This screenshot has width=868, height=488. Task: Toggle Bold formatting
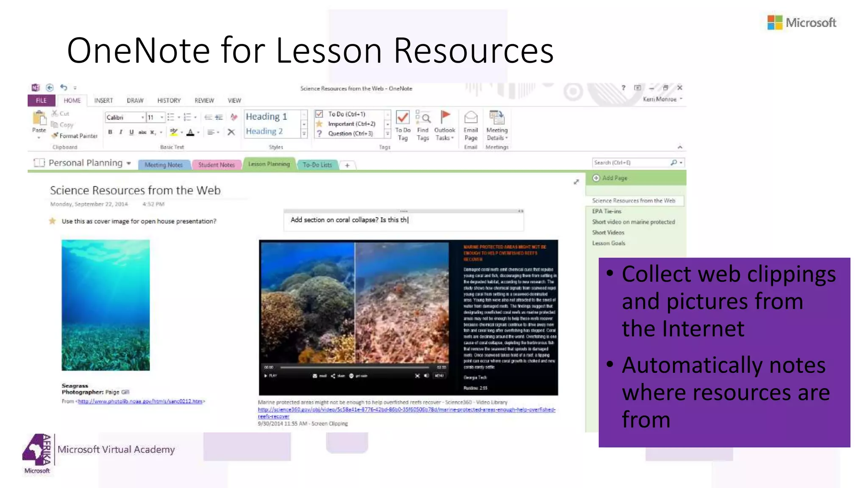110,132
